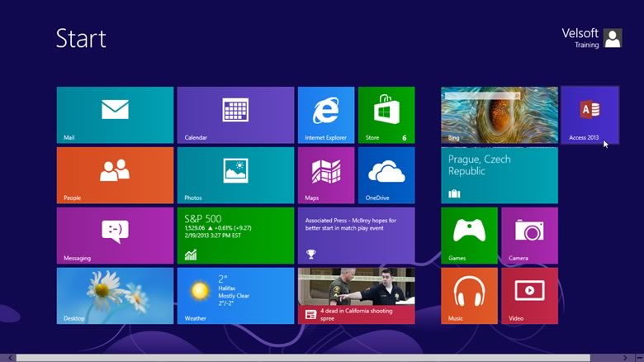This screenshot has height=362, width=644.
Task: Launch the Photos tile
Action: (x=235, y=175)
